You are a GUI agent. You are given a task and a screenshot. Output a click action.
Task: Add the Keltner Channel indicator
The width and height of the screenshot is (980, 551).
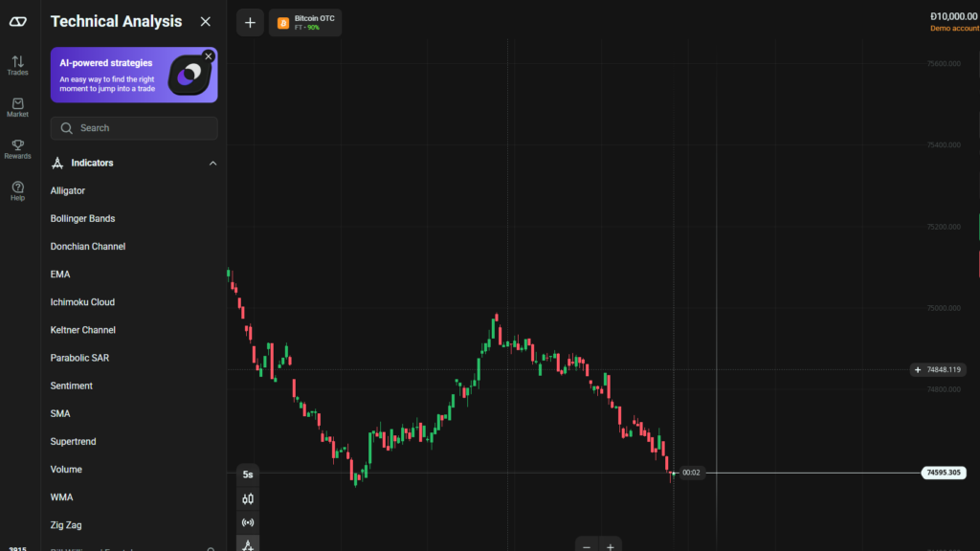pyautogui.click(x=82, y=330)
